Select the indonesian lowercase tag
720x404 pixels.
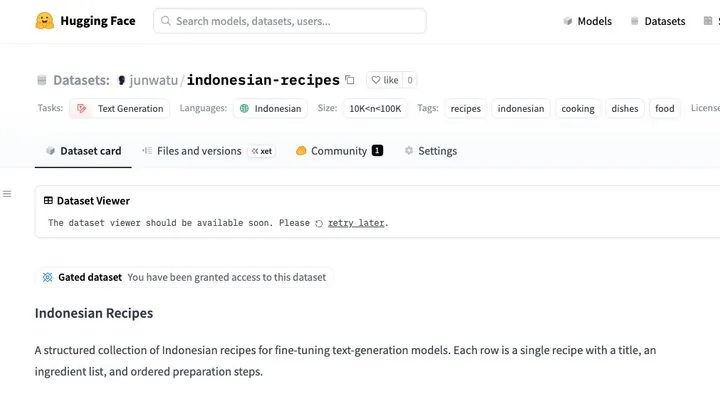[521, 108]
